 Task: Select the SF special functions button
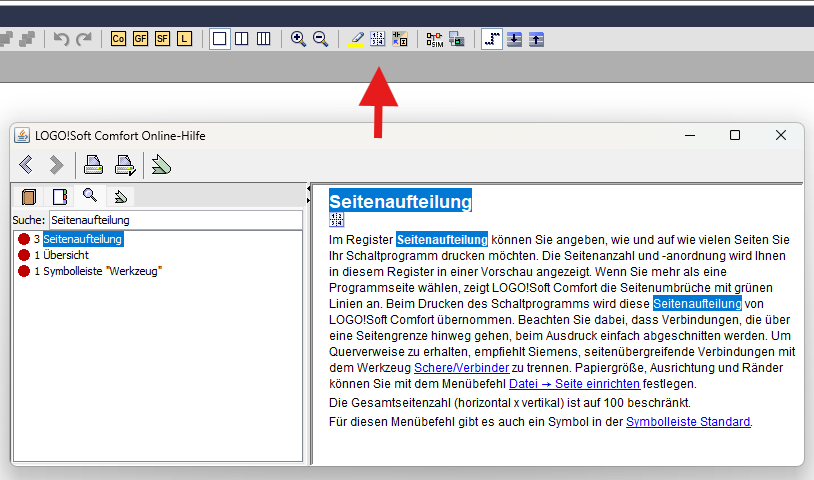tap(162, 39)
